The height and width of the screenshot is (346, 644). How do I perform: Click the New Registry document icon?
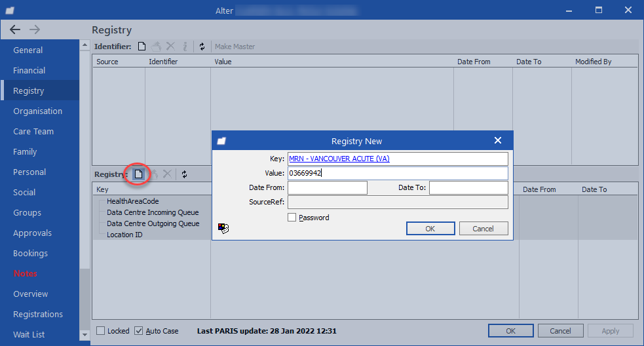point(138,174)
